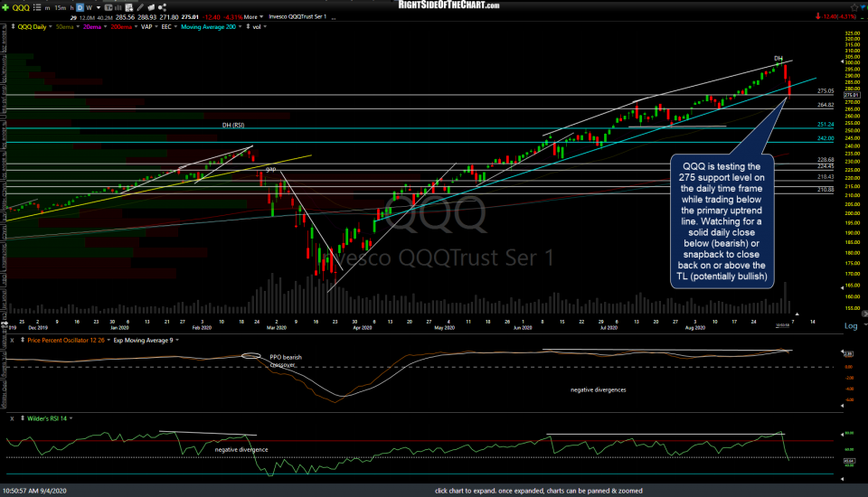
Task: Click the green plus add-symbol icon
Action: coord(5,8)
